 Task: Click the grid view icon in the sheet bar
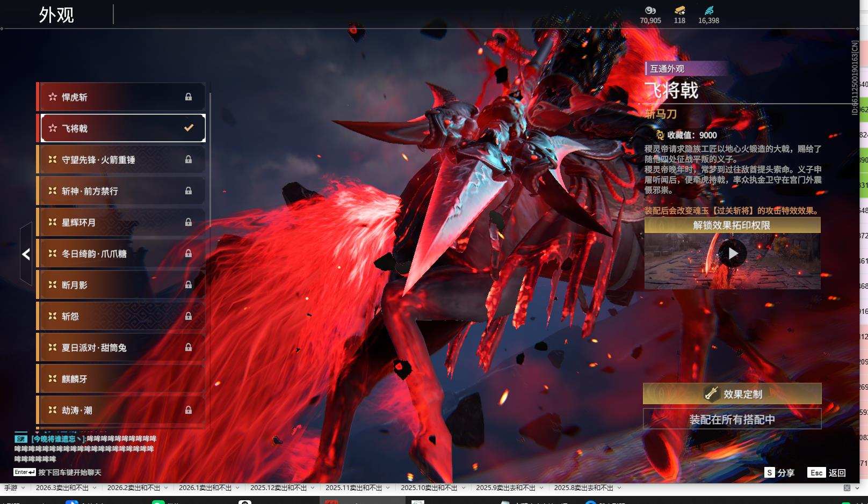[847, 488]
